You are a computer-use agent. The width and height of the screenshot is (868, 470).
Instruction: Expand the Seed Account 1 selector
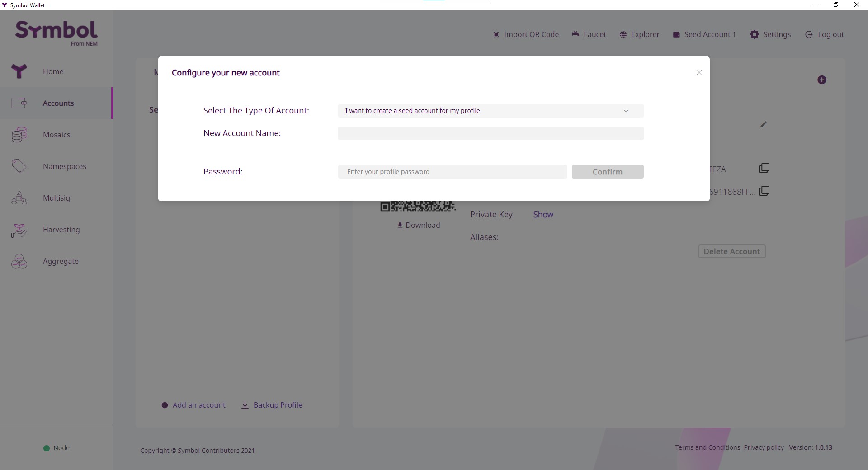[x=704, y=34]
